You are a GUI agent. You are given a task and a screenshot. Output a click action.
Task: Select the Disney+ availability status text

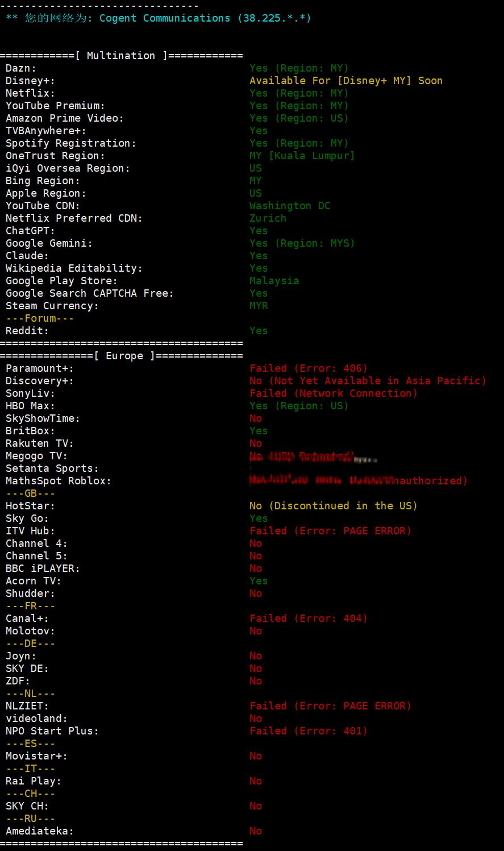pyautogui.click(x=346, y=81)
